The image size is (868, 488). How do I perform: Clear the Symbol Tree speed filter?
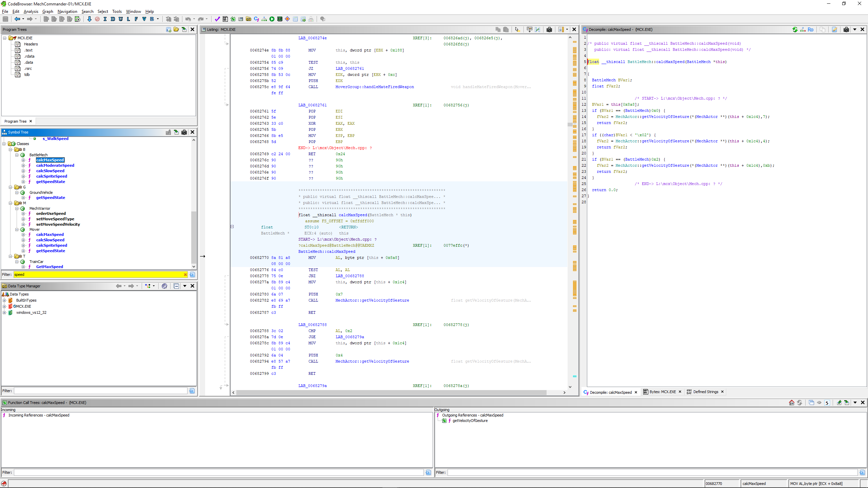(x=185, y=274)
